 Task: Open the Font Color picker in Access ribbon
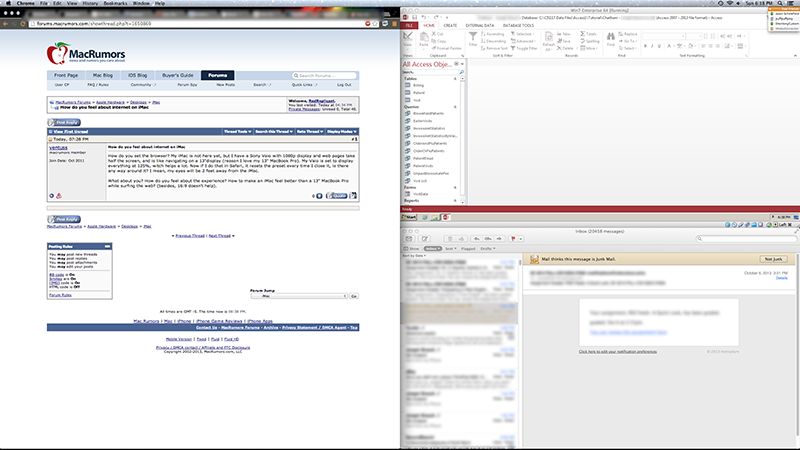pos(670,46)
